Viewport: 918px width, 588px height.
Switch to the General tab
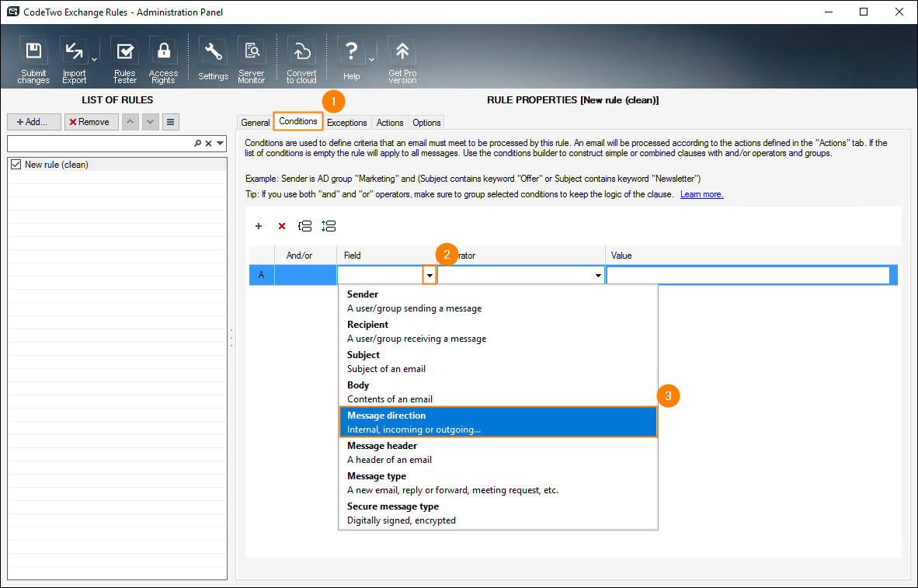tap(256, 123)
